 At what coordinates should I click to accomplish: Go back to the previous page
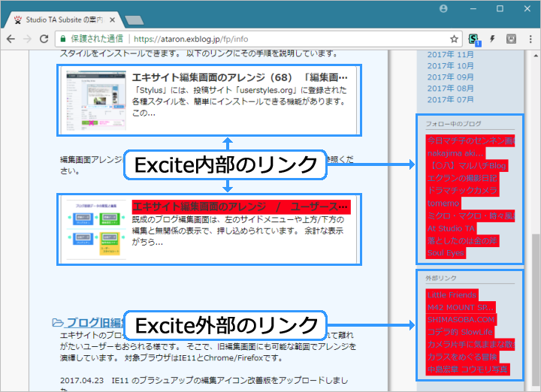click(11, 39)
